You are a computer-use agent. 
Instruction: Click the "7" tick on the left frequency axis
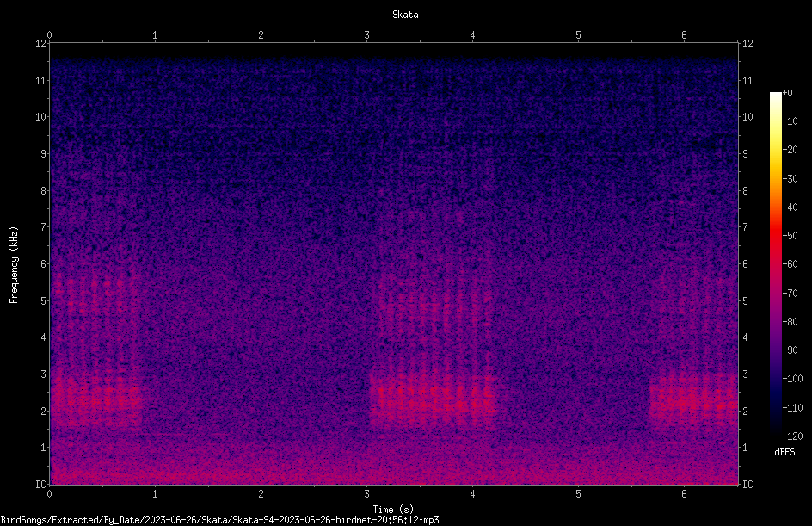point(43,227)
